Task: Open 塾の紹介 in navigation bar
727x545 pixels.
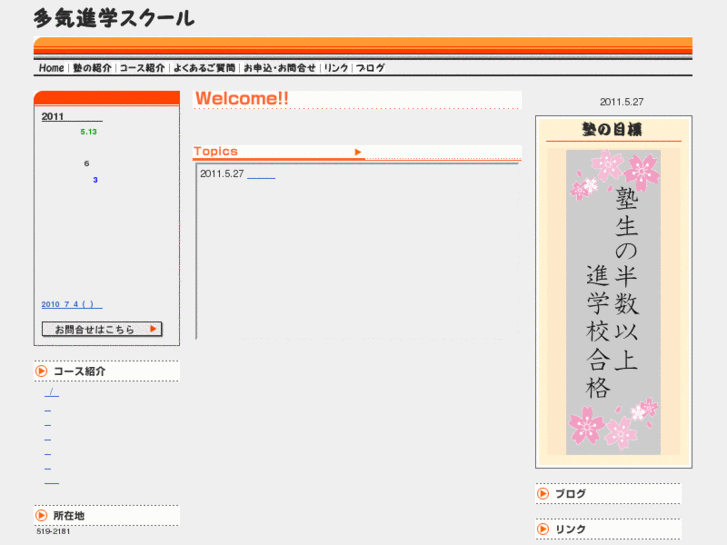Action: coord(92,68)
